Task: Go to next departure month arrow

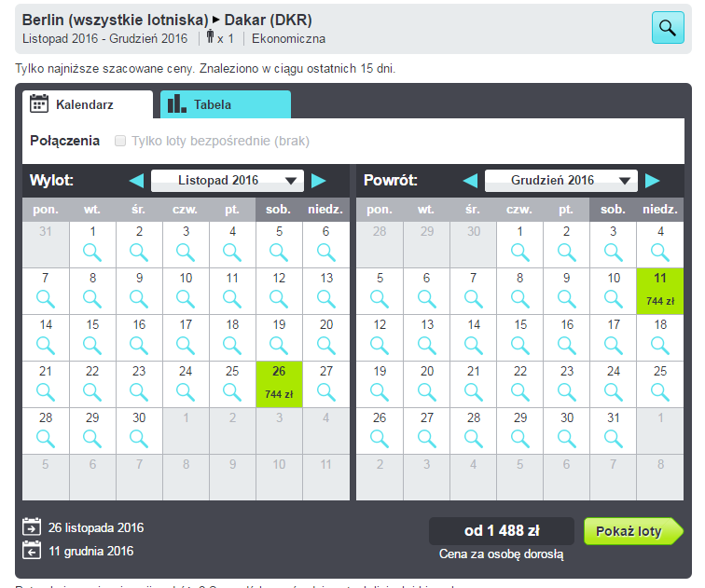Action: pyautogui.click(x=318, y=181)
